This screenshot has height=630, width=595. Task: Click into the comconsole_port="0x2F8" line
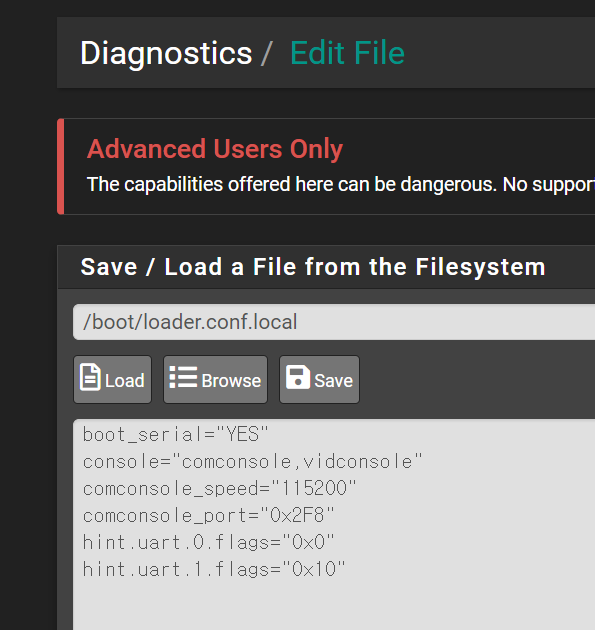tap(209, 515)
